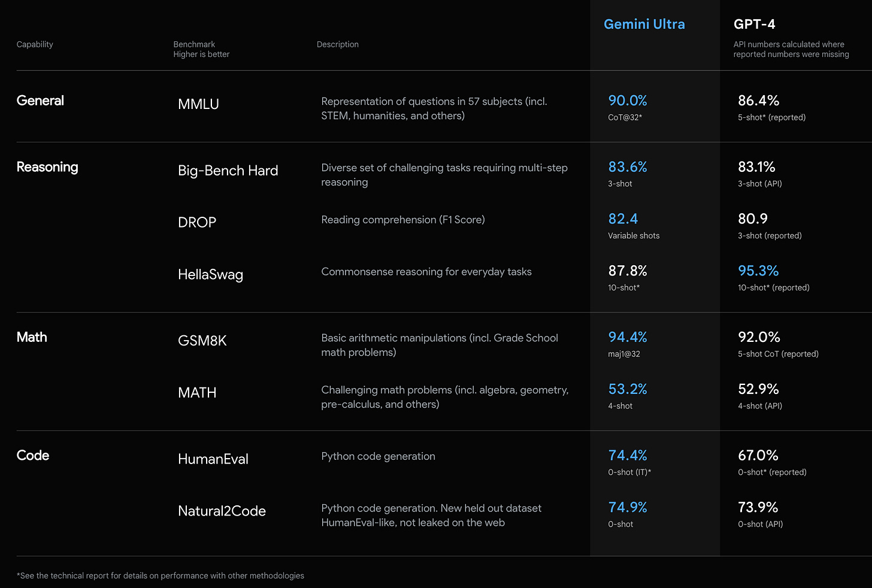Click the '5-shot CoT (reported)' note
Image resolution: width=872 pixels, height=588 pixels.
click(x=778, y=354)
